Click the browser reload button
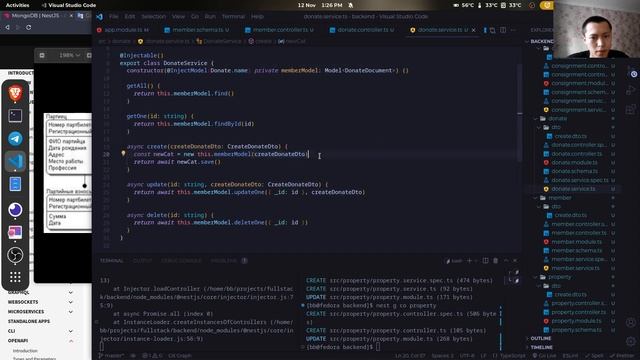 pyautogui.click(x=29, y=27)
